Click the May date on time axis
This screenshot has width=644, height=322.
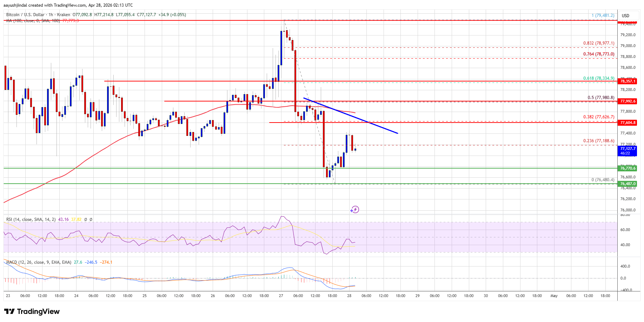554,296
